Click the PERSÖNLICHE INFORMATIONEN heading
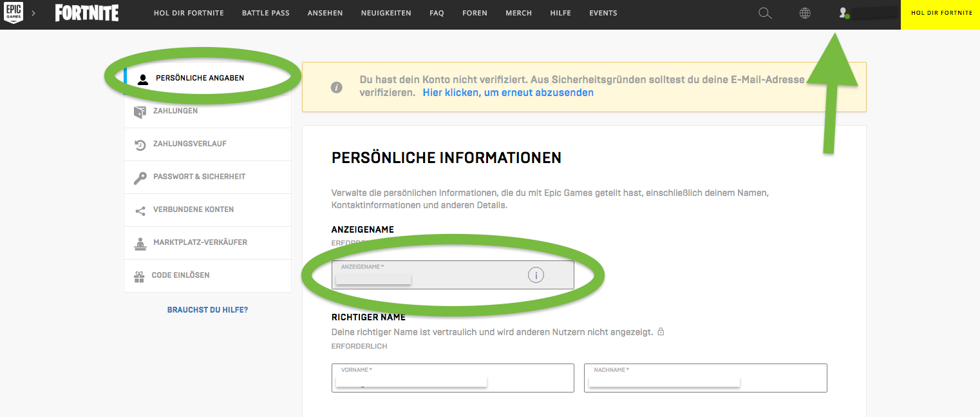This screenshot has height=417, width=980. [446, 158]
